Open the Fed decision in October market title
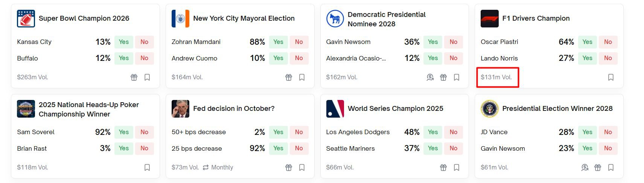 click(234, 109)
